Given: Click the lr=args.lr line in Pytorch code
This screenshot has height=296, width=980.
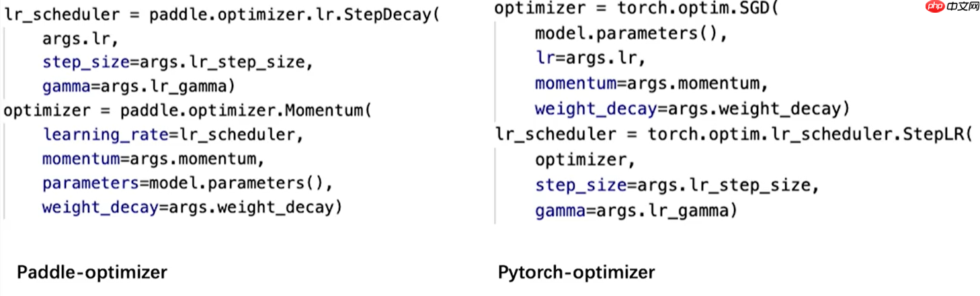Looking at the screenshot, I should click(589, 58).
